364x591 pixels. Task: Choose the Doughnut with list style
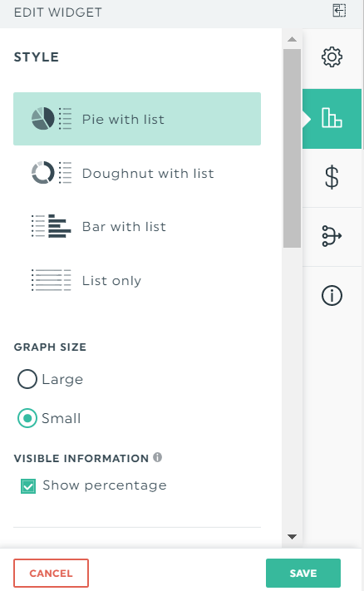[137, 173]
